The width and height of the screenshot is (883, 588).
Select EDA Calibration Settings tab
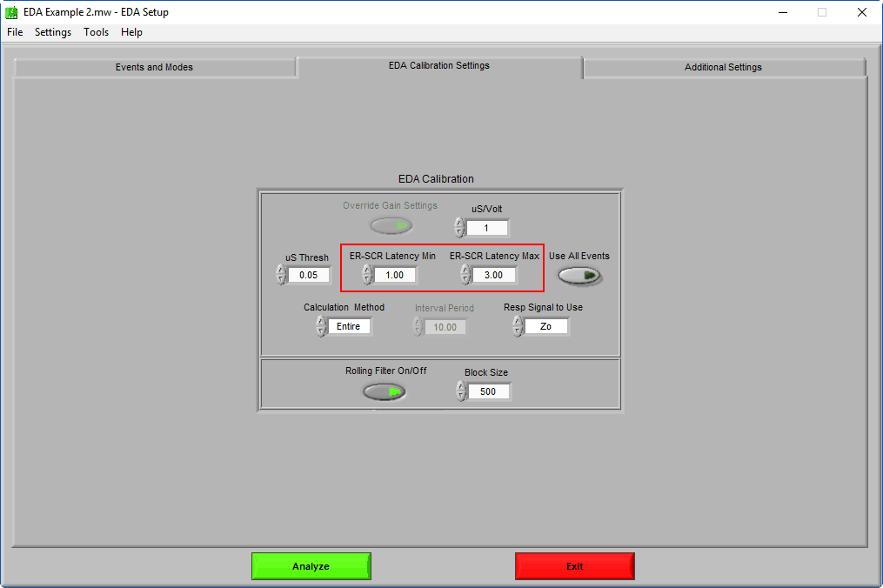click(x=439, y=66)
